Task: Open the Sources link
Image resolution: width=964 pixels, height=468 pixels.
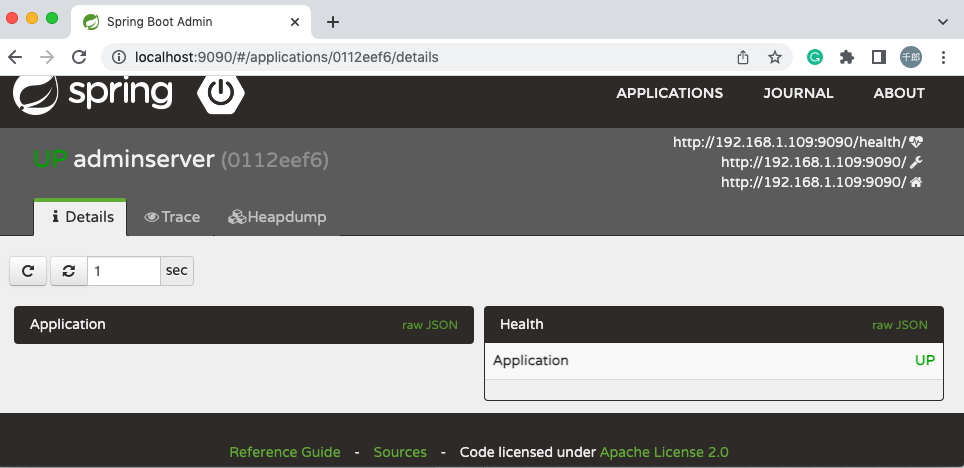Action: (400, 452)
